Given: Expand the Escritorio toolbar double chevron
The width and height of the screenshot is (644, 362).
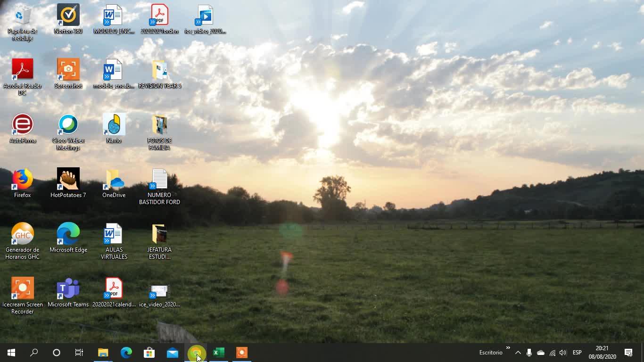Looking at the screenshot, I should click(508, 348).
